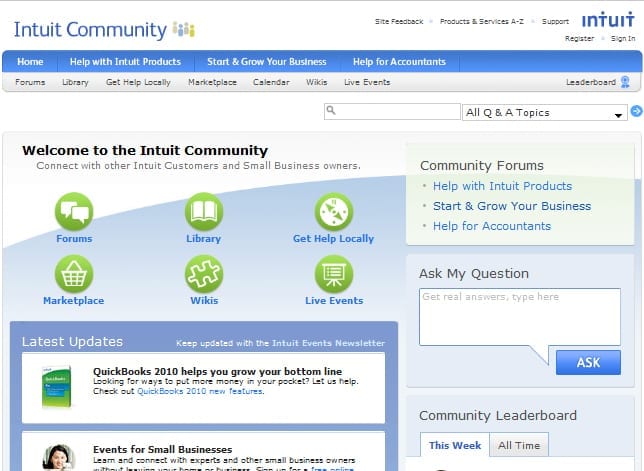Click the blue ASK button

pyautogui.click(x=588, y=363)
